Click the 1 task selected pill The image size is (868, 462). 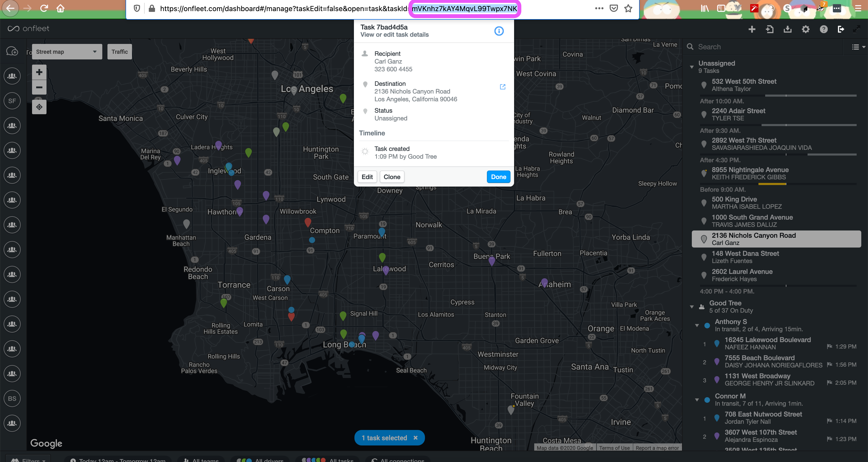coord(390,437)
